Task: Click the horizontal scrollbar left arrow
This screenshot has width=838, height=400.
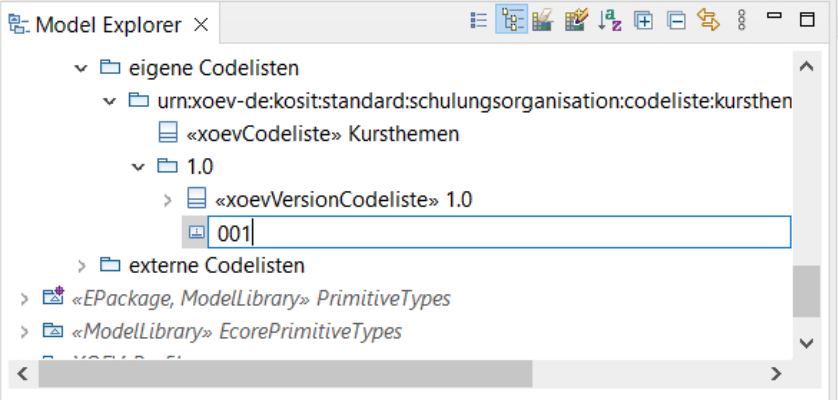Action: coord(22,373)
